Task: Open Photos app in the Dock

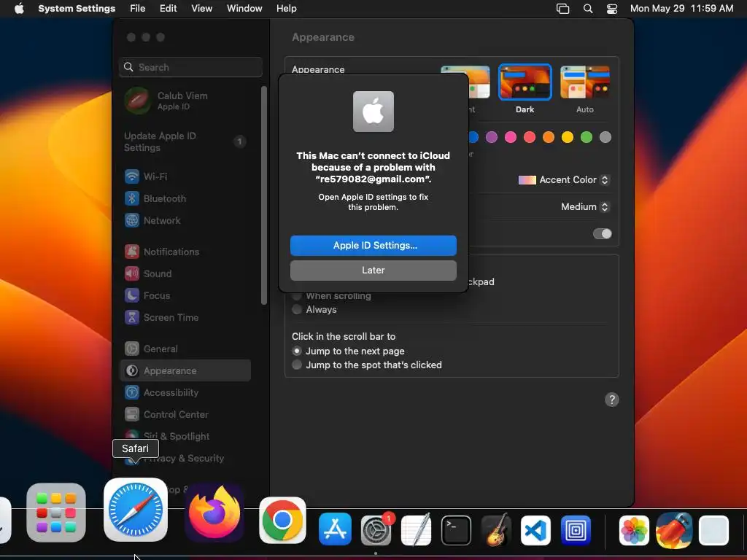Action: [x=634, y=530]
